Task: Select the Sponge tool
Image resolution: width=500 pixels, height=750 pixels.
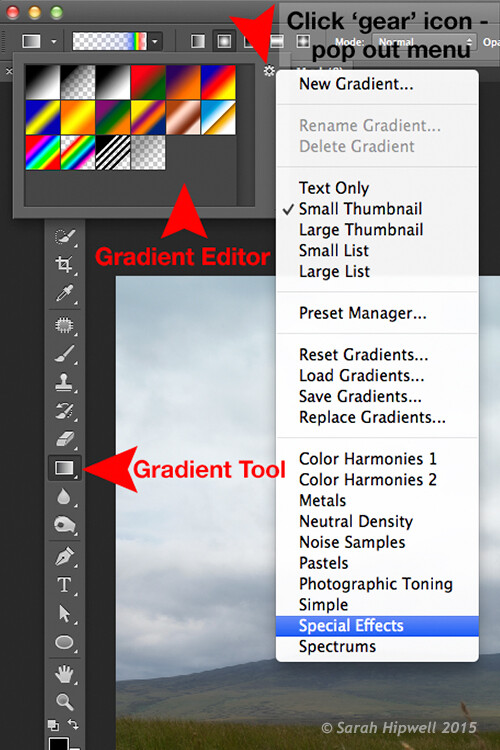Action: click(64, 525)
